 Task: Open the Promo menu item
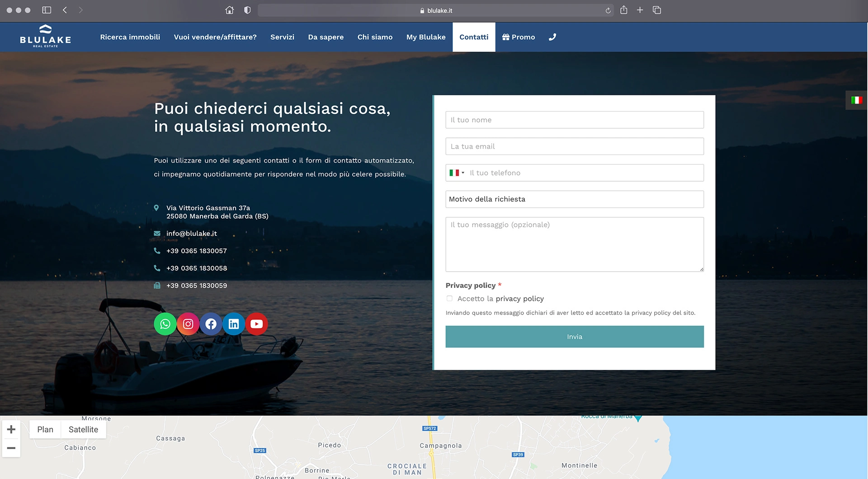click(x=519, y=37)
